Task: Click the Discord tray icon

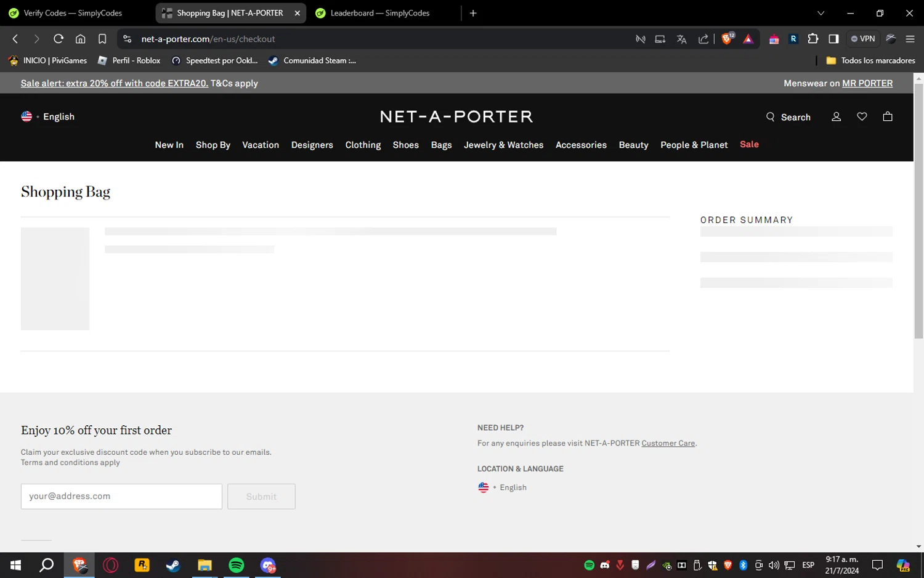Action: pyautogui.click(x=605, y=565)
